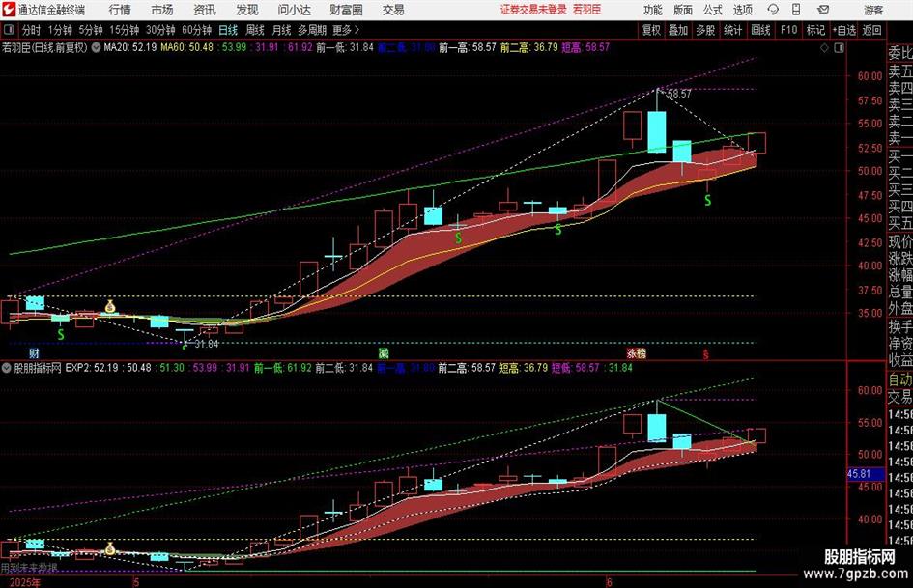Open the mobile phone icon

pos(796,10)
